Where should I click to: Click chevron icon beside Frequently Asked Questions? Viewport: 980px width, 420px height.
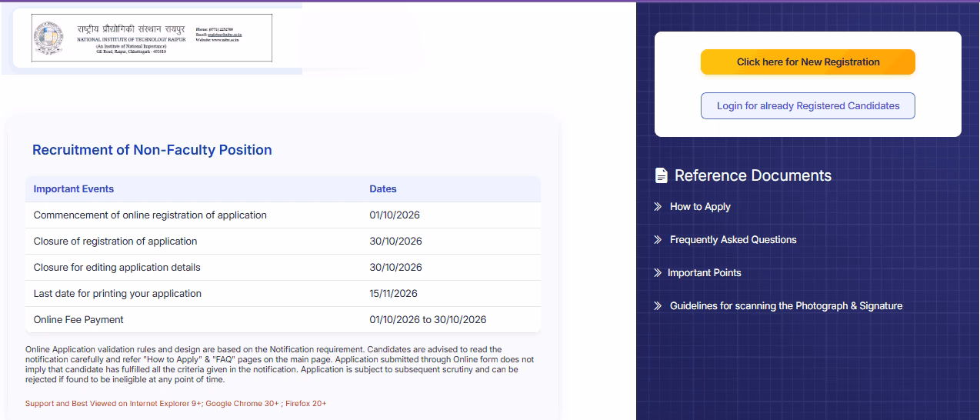pos(658,240)
